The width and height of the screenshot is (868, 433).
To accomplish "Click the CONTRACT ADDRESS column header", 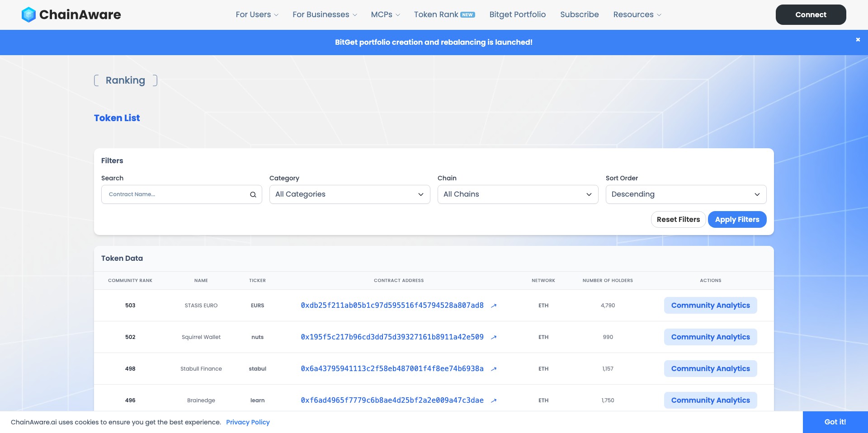I will (x=399, y=281).
